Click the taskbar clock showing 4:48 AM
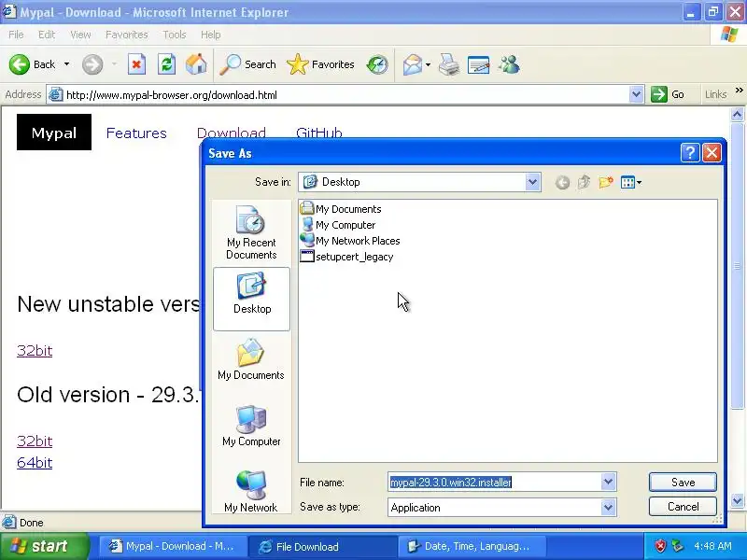The width and height of the screenshot is (747, 560). (712, 546)
